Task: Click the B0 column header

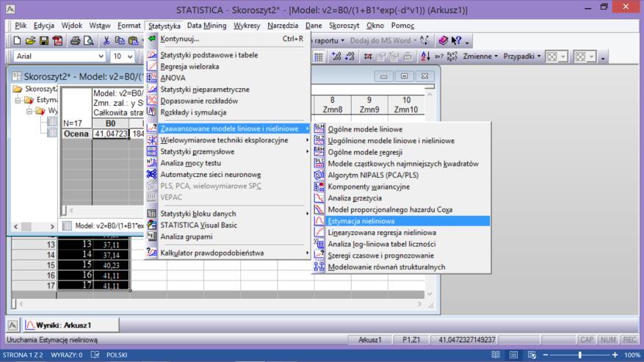Action: (x=110, y=123)
